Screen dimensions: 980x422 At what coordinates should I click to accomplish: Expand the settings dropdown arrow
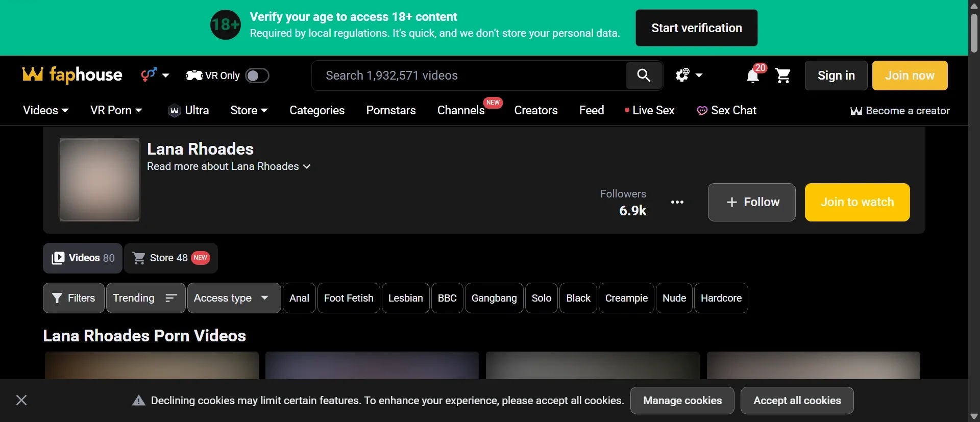click(x=699, y=75)
